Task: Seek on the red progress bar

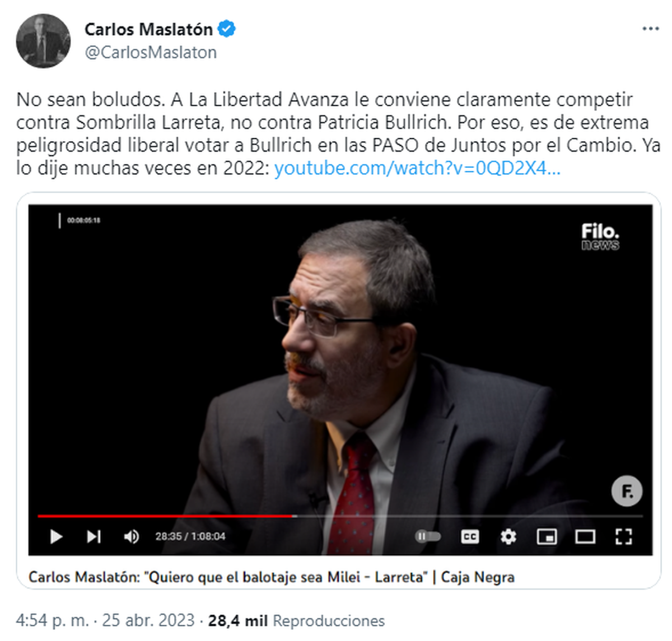Action: pos(340,516)
